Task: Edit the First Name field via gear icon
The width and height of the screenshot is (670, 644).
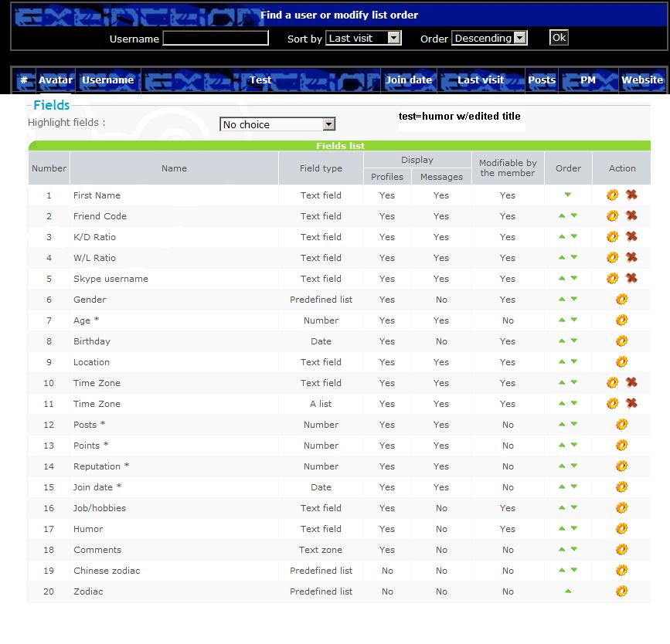Action: tap(612, 195)
